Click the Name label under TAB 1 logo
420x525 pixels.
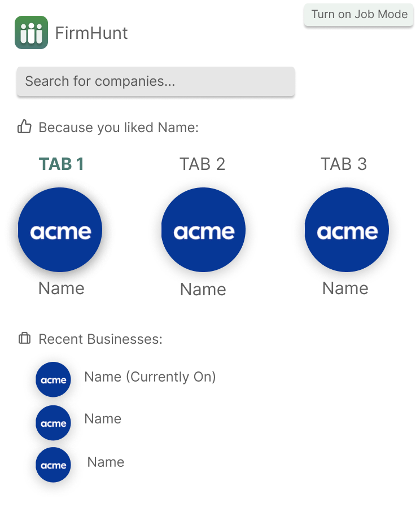click(x=62, y=288)
